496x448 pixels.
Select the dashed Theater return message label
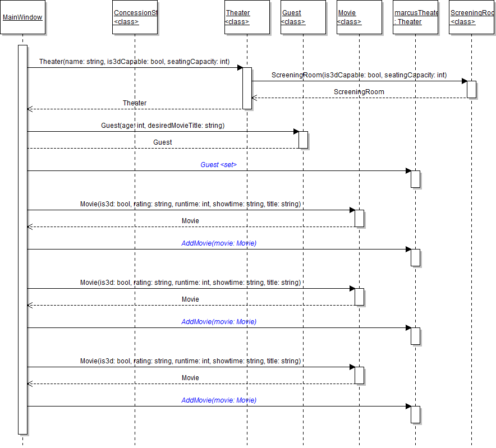tap(135, 103)
